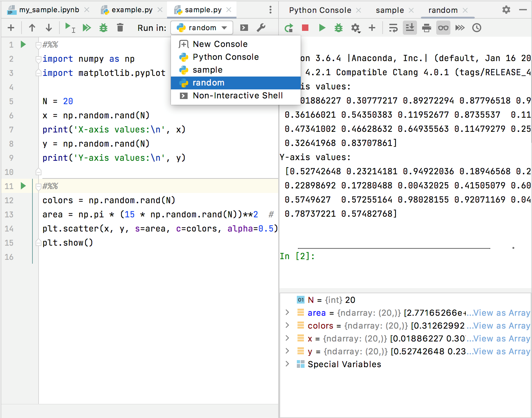The image size is (532, 418).
Task: Open settings with the wrench icon
Action: coord(261,28)
